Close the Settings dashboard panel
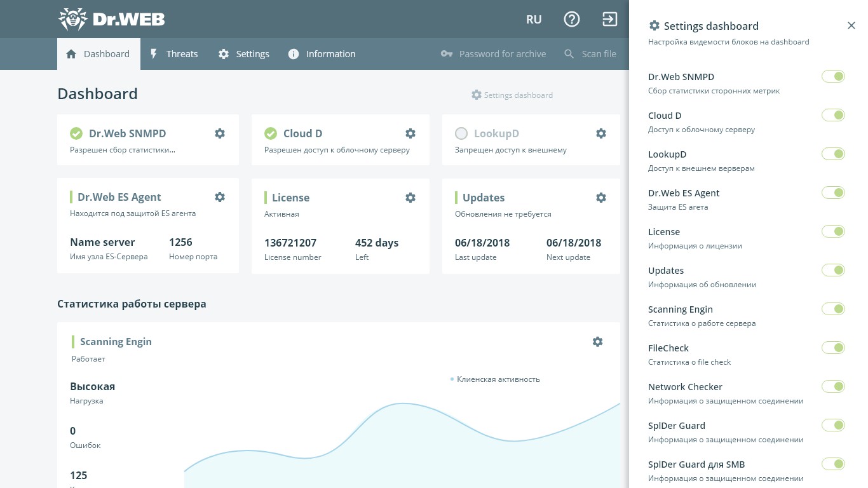Screen dimensions: 868x488 point(851,25)
